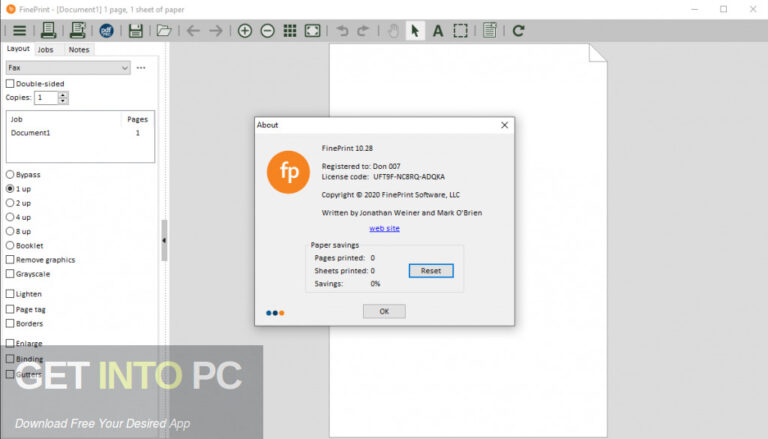Click the Pages column header
Viewport: 768px width, 439px height.
[138, 119]
